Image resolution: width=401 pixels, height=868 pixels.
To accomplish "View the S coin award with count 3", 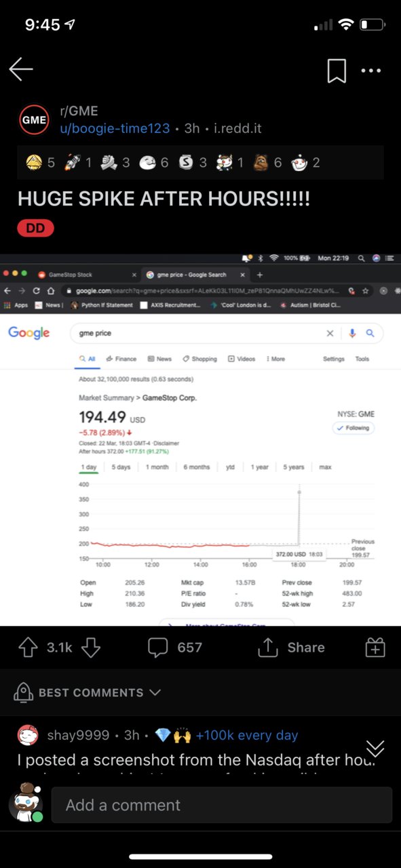I will pyautogui.click(x=187, y=162).
